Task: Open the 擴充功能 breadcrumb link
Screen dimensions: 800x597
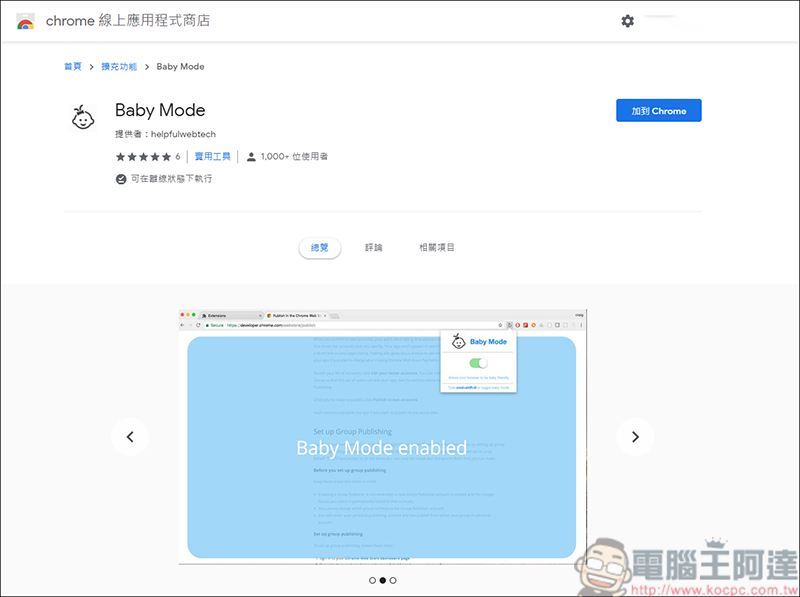Action: click(x=119, y=66)
